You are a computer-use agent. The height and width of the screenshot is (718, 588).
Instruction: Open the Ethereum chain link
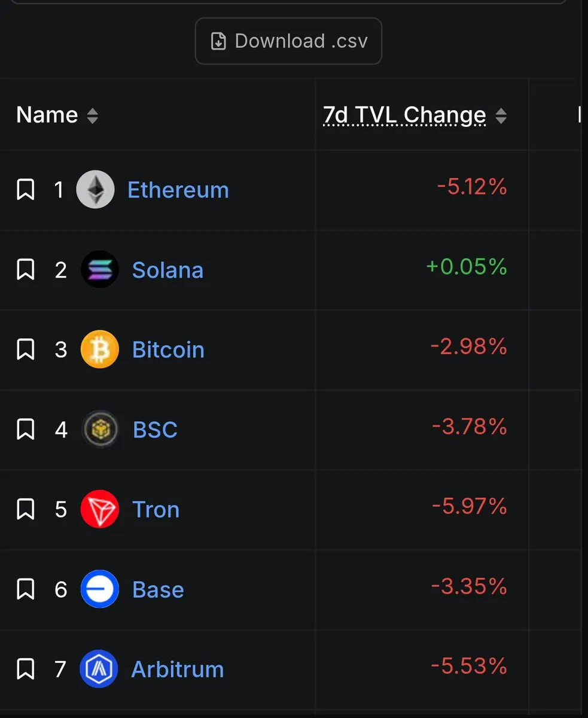coord(178,190)
